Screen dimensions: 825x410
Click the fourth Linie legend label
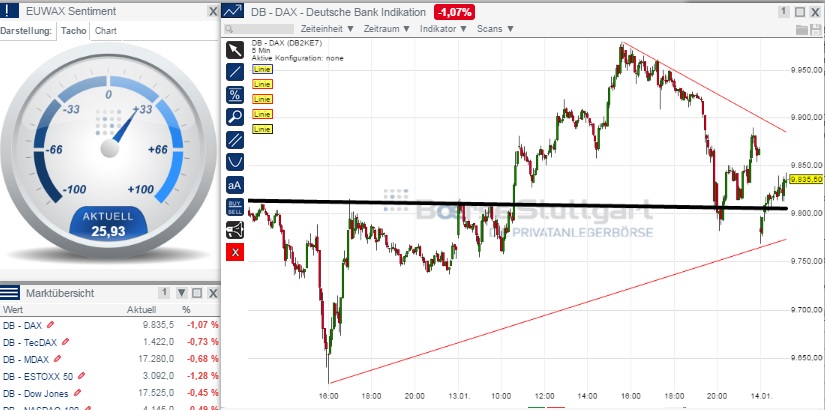(262, 114)
